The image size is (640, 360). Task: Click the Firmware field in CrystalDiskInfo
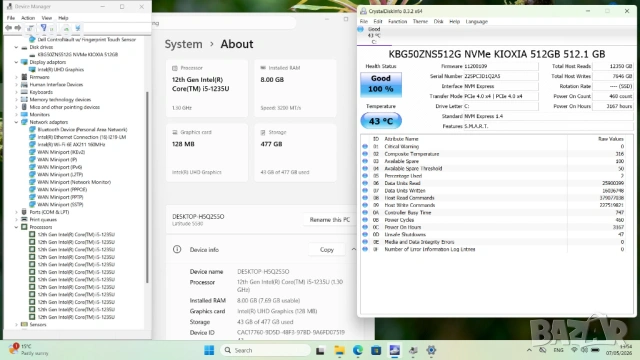[x=500, y=66]
